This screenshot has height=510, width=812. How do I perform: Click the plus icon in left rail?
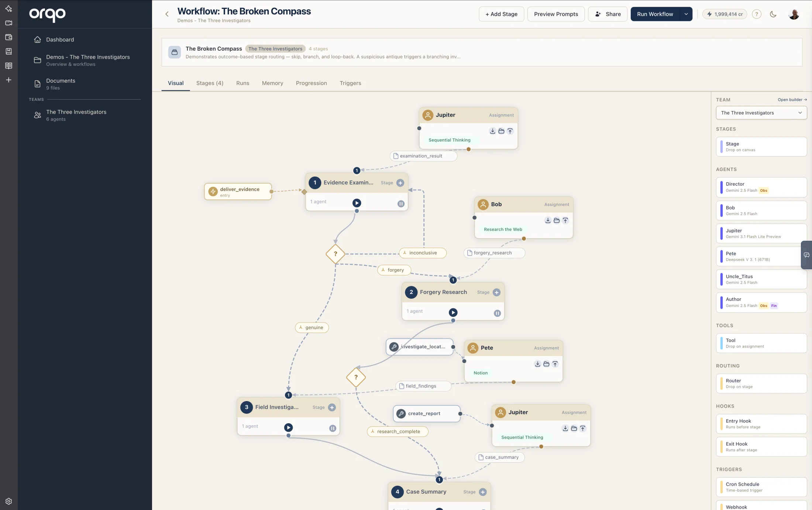9,80
